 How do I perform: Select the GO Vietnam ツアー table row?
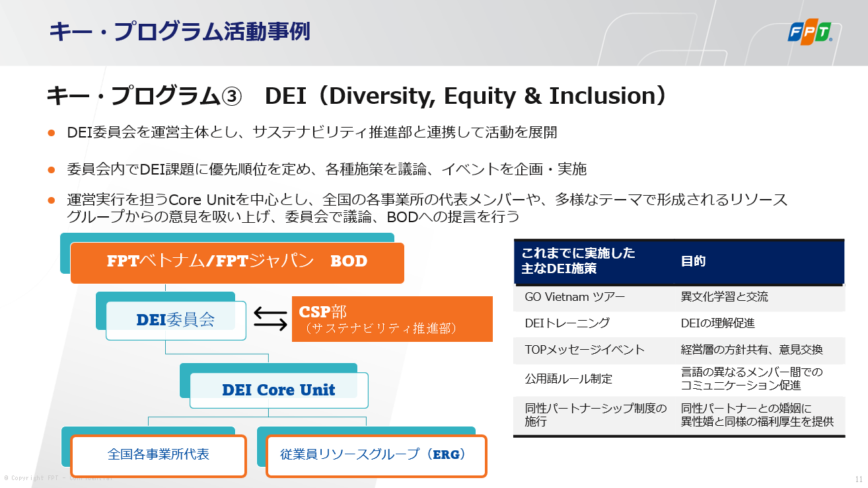(679, 298)
